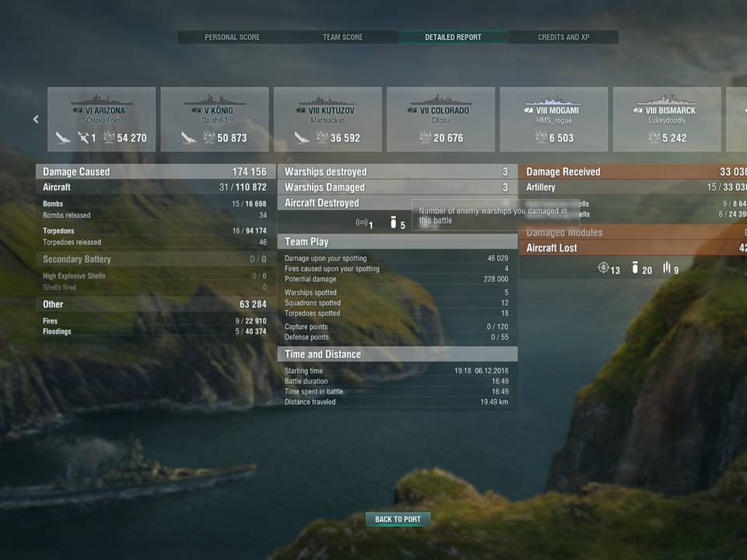The width and height of the screenshot is (747, 560).
Task: Click the crosshair icon under Aircraft Lost
Action: [603, 268]
